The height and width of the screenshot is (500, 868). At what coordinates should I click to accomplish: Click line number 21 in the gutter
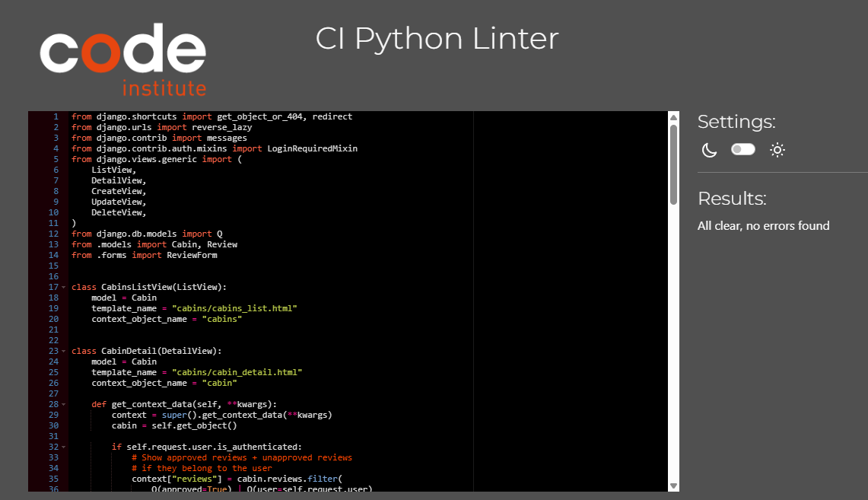pyautogui.click(x=53, y=330)
